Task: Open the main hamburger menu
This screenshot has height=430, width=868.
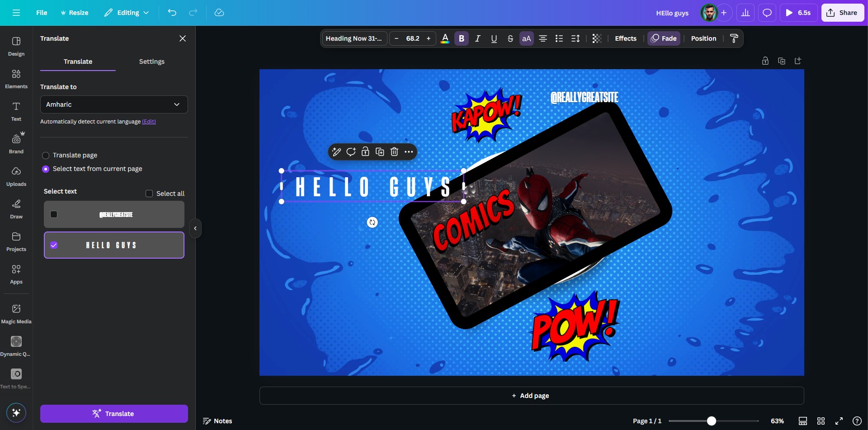Action: click(x=16, y=13)
